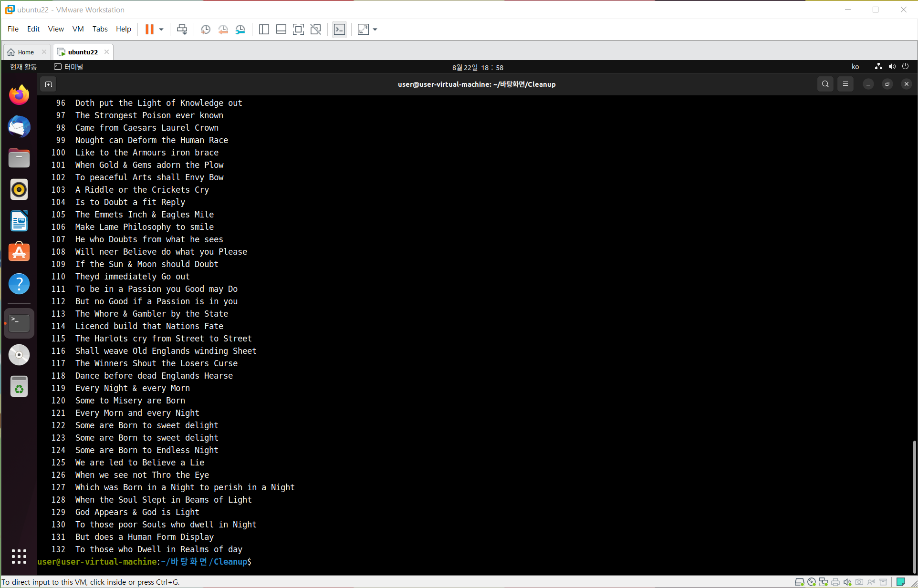This screenshot has width=918, height=588.
Task: Open the VM menu
Action: click(78, 29)
